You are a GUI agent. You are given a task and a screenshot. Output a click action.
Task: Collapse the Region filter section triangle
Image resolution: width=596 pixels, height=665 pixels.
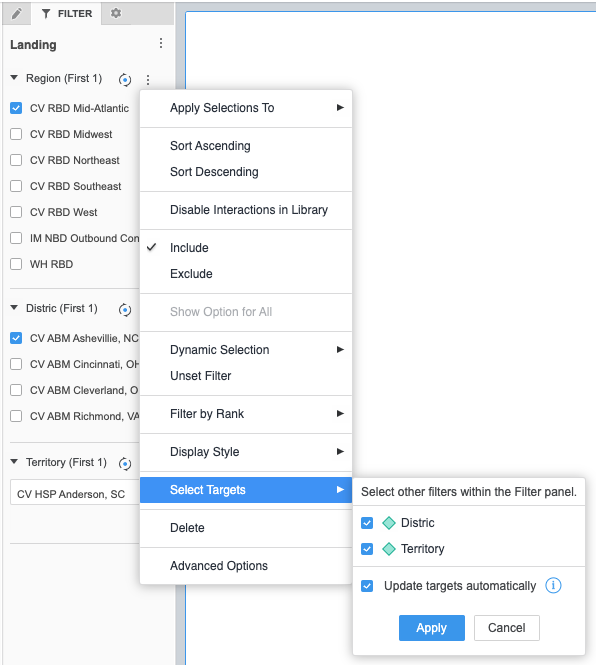click(14, 78)
